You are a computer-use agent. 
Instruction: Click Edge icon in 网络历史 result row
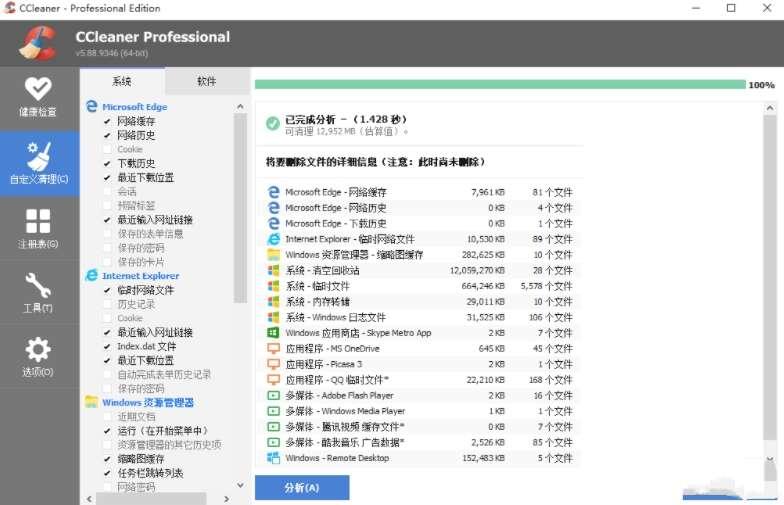[274, 208]
